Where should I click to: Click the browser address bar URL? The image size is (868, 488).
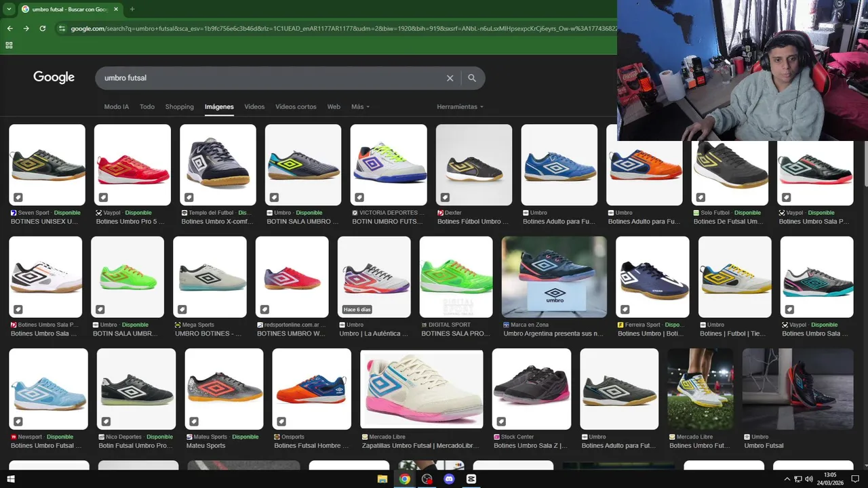click(342, 28)
